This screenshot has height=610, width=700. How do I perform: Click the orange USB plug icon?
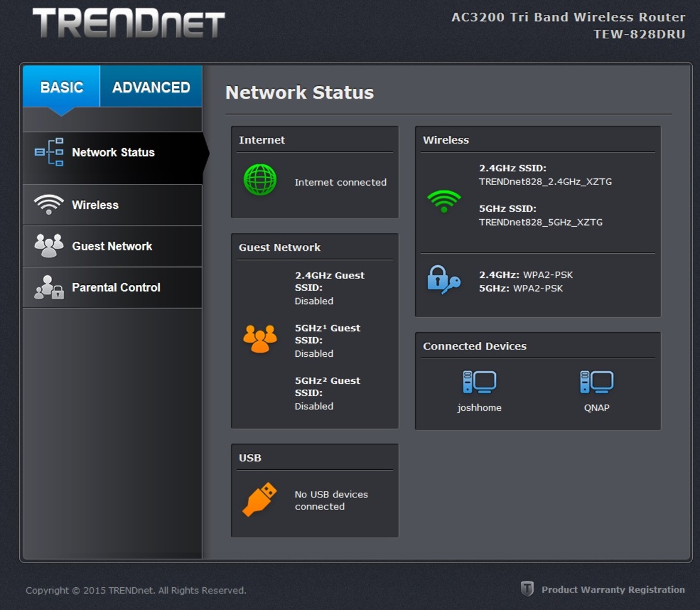point(260,499)
